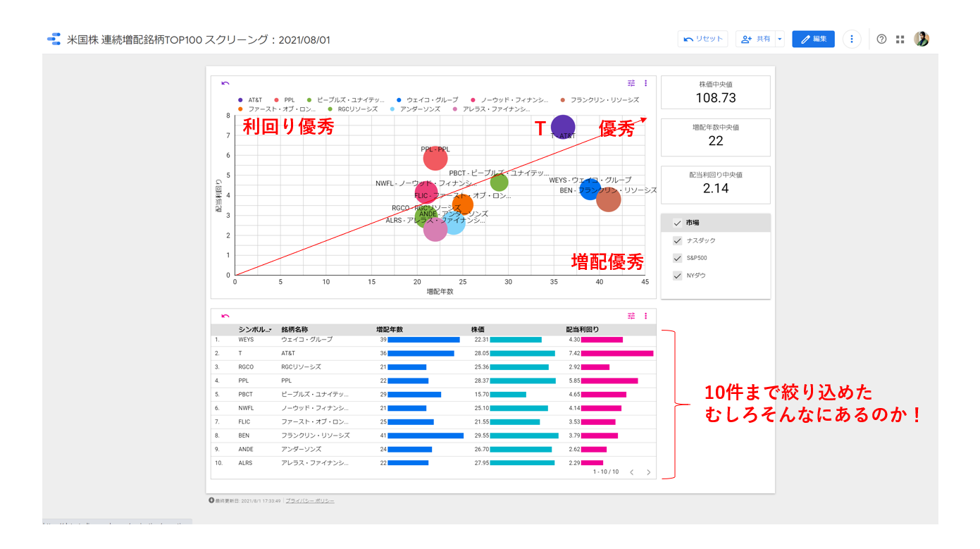Open the プライバシー ポリシー link
This screenshot has height=549, width=980.
point(310,500)
